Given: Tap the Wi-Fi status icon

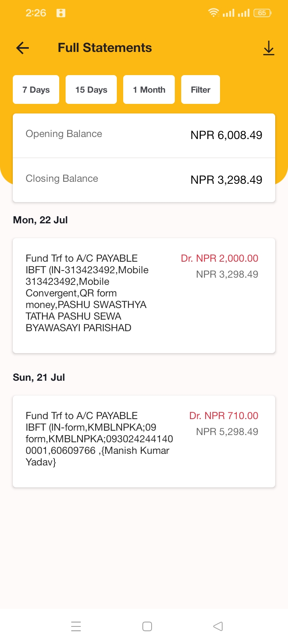Looking at the screenshot, I should 214,13.
